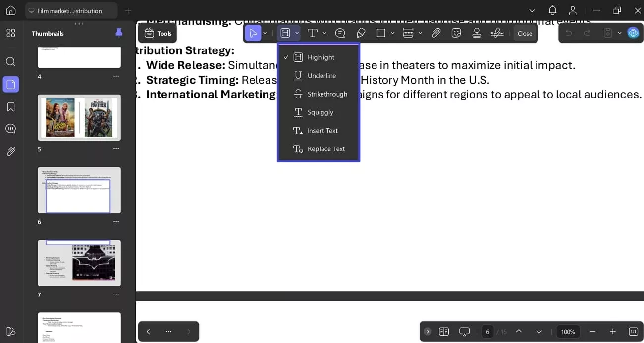This screenshot has width=644, height=343.
Task: Select the Signature tool
Action: click(497, 33)
